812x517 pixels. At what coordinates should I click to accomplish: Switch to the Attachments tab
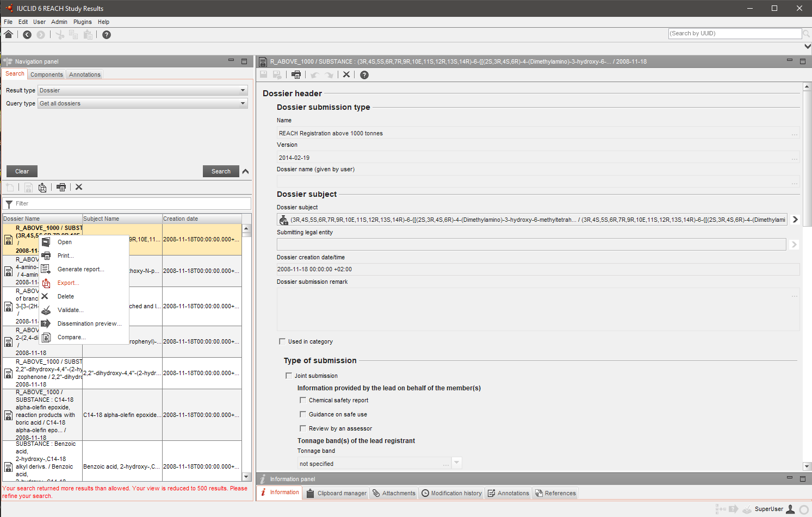(394, 493)
